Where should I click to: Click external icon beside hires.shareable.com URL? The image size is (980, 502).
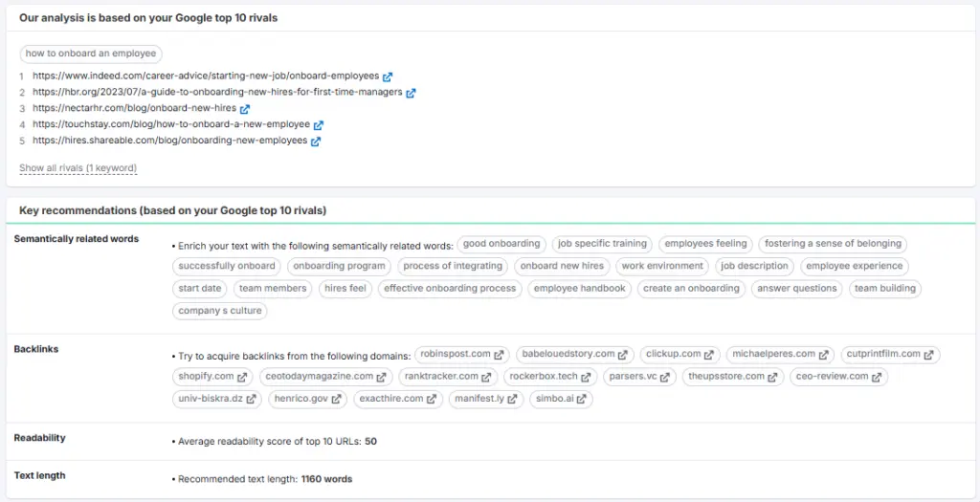coord(316,142)
